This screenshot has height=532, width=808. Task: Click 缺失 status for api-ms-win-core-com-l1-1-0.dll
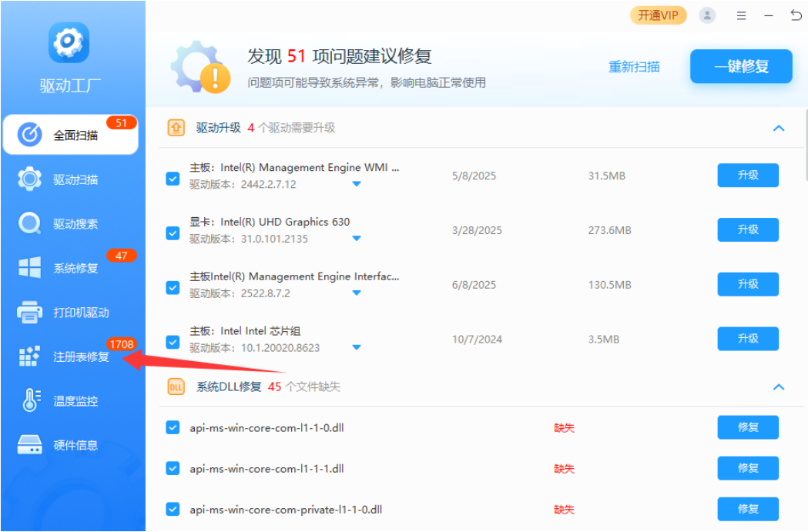point(564,428)
